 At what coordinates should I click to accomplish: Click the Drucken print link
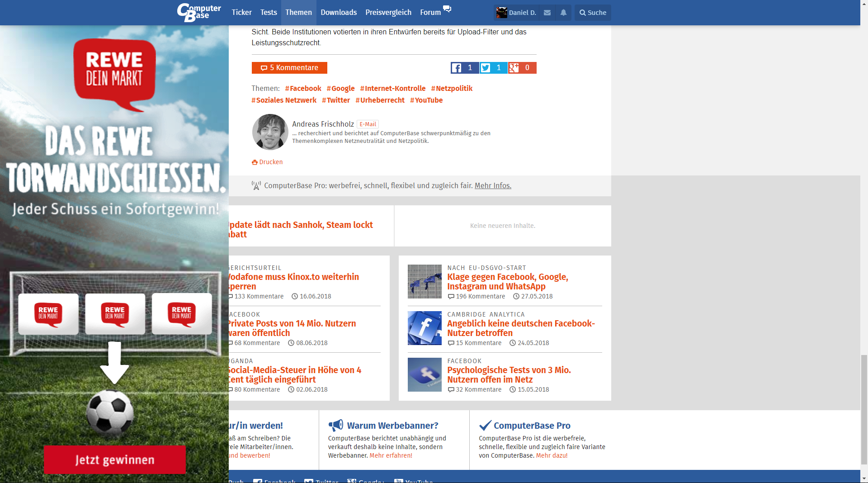(267, 162)
